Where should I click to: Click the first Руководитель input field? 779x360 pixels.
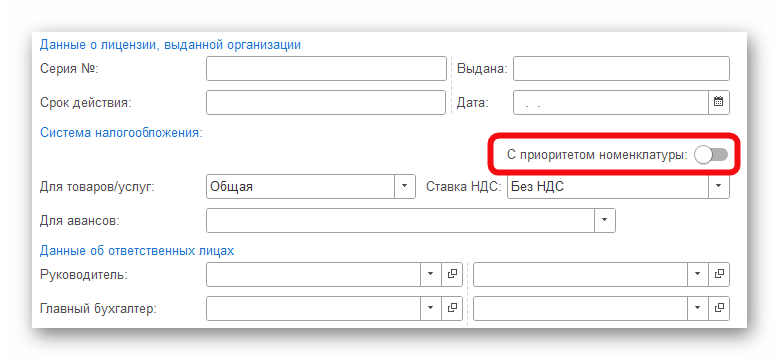[x=313, y=274]
